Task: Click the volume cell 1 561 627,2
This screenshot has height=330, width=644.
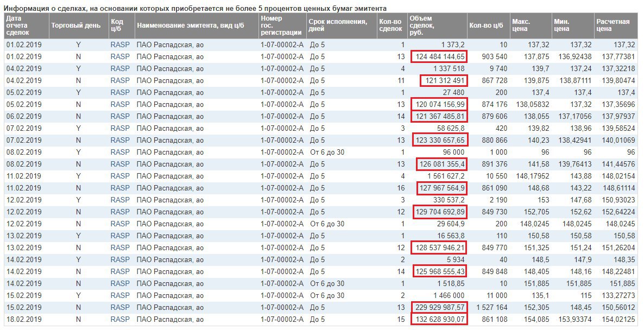Action: (446, 176)
